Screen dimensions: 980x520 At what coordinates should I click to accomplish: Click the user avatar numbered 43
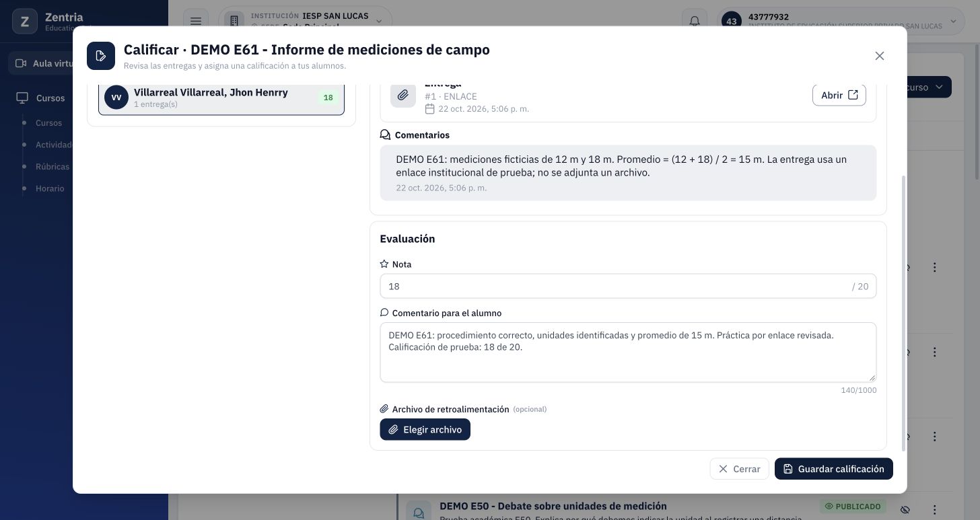pos(732,22)
